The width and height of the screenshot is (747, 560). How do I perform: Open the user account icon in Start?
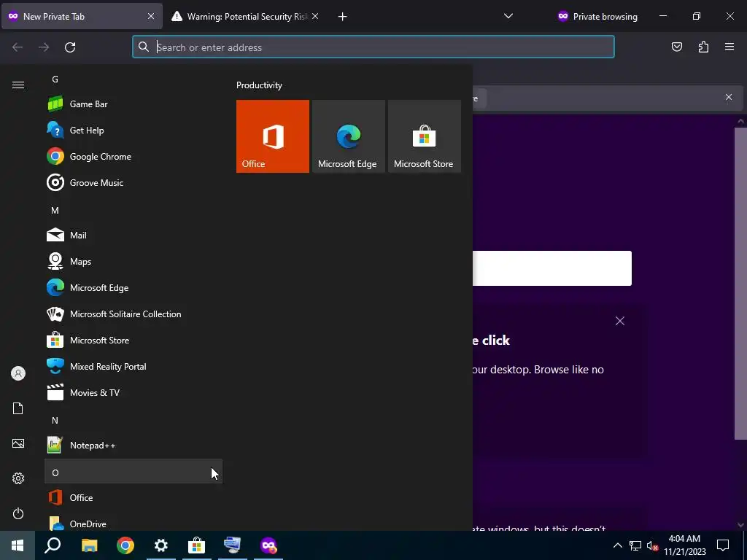(18, 373)
